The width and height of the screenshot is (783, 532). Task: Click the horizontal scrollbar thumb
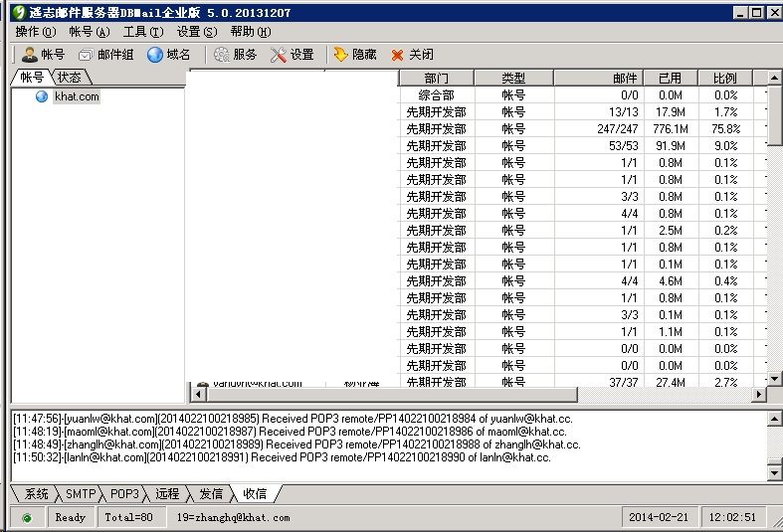(392, 394)
